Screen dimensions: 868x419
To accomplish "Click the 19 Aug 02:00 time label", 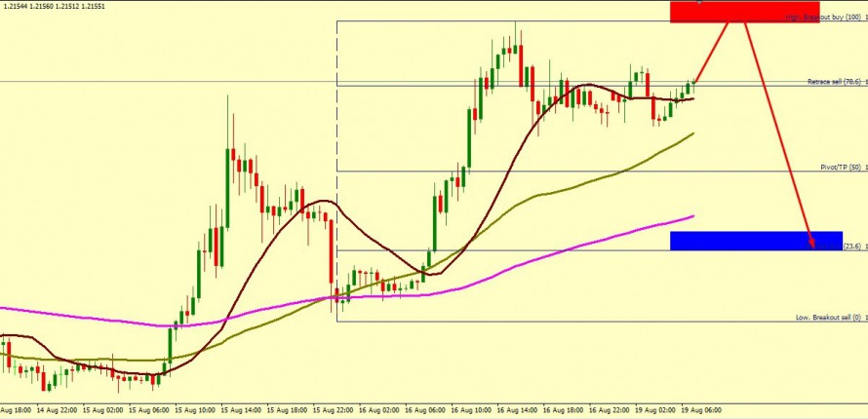I will coord(655,410).
